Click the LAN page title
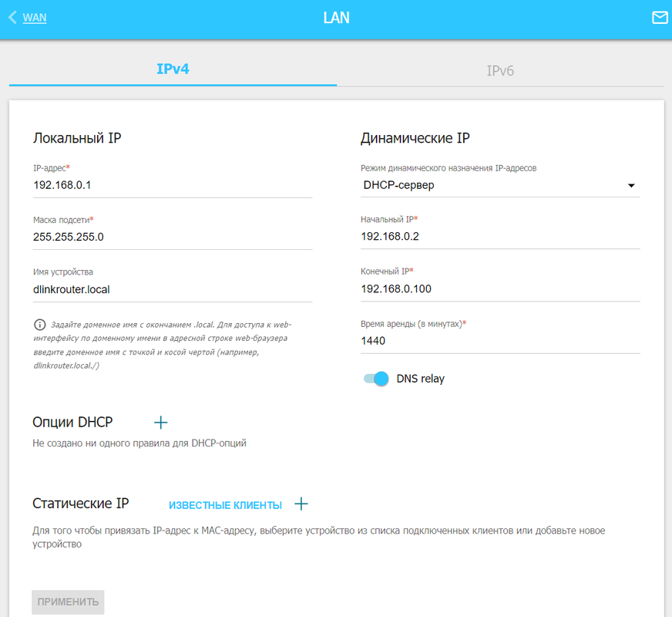This screenshot has width=672, height=617. pyautogui.click(x=337, y=18)
